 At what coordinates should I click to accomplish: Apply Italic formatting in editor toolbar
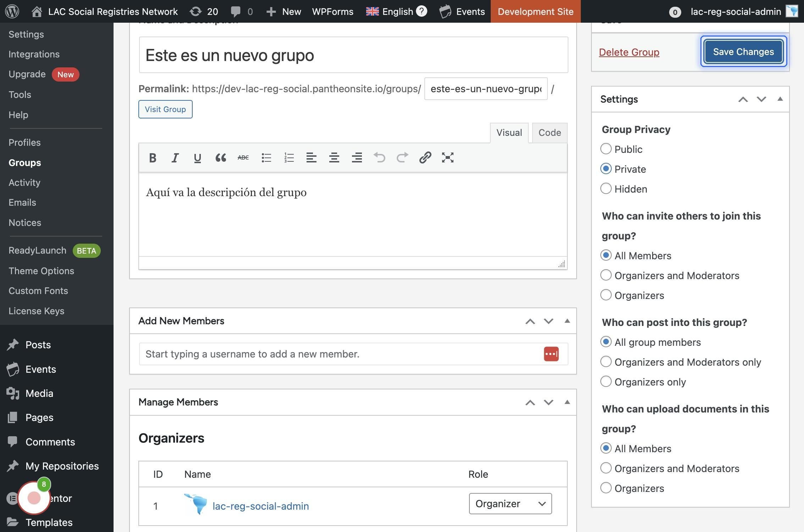pyautogui.click(x=175, y=157)
